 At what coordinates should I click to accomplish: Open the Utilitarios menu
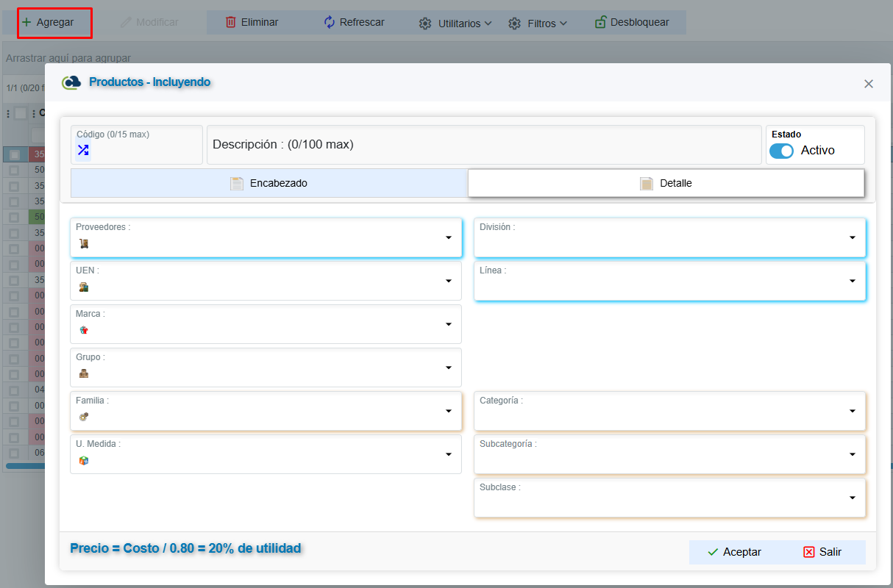455,24
